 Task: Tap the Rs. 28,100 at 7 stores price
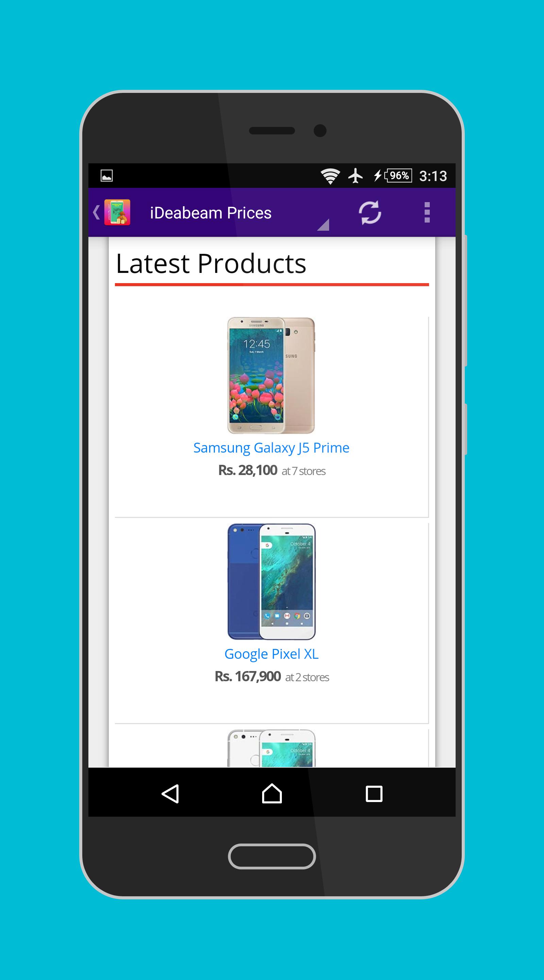(x=271, y=471)
